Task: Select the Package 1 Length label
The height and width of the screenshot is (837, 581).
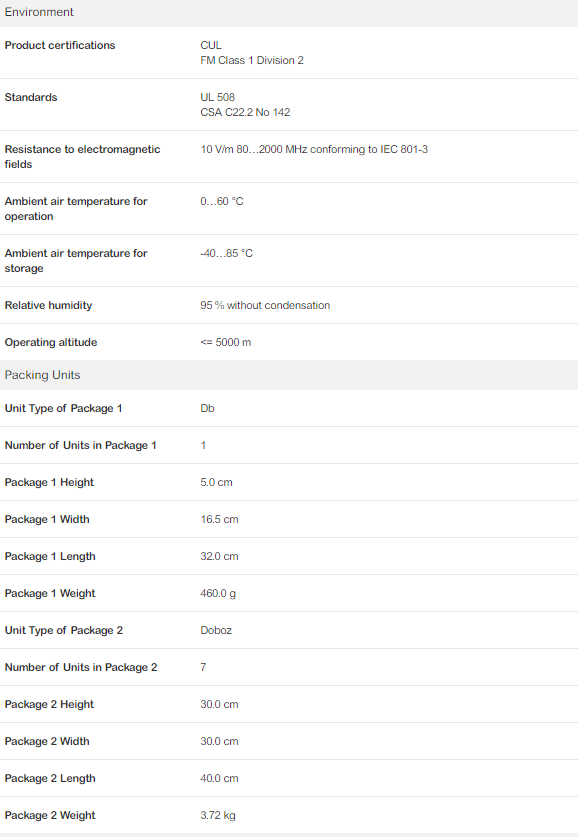Action: [x=50, y=556]
